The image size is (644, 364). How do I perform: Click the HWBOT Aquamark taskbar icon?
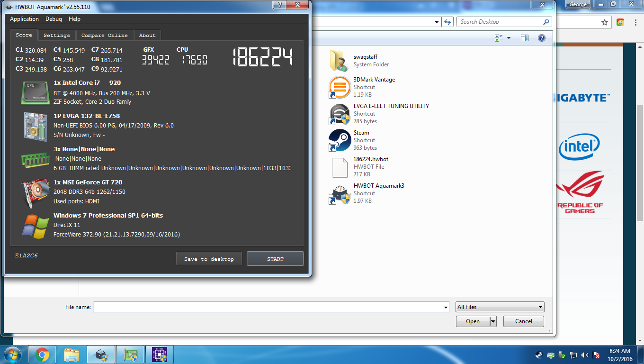tap(101, 355)
